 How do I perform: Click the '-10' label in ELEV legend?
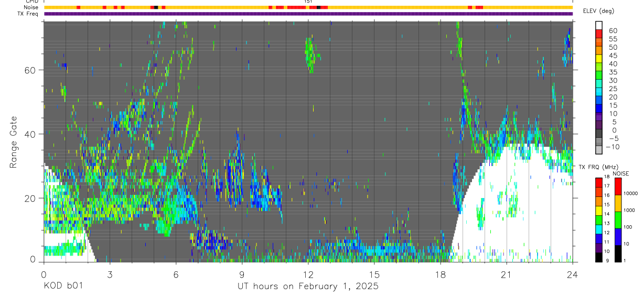[x=613, y=147]
